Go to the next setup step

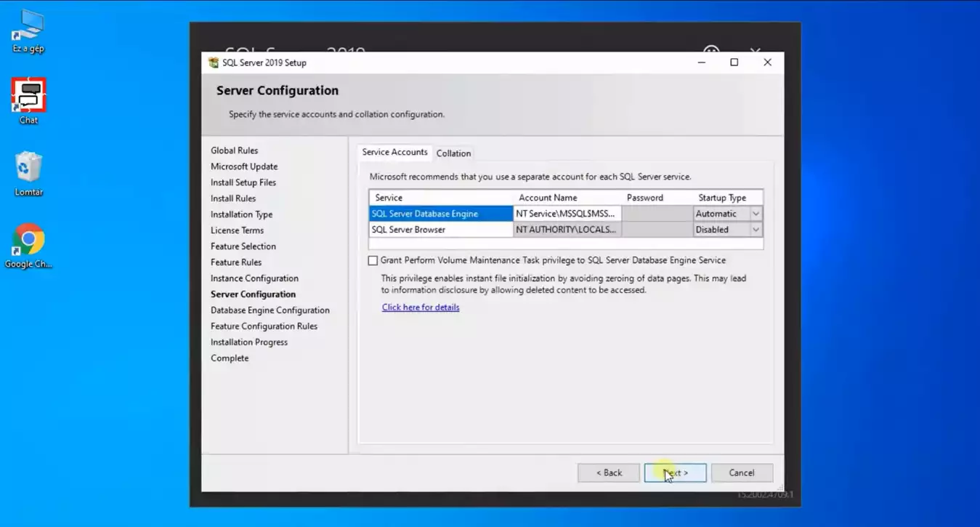coord(675,472)
